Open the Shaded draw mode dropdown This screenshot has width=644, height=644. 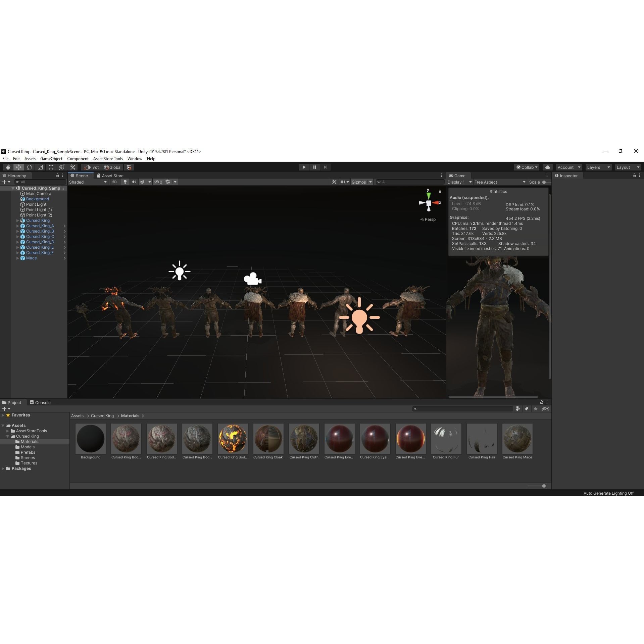[88, 182]
